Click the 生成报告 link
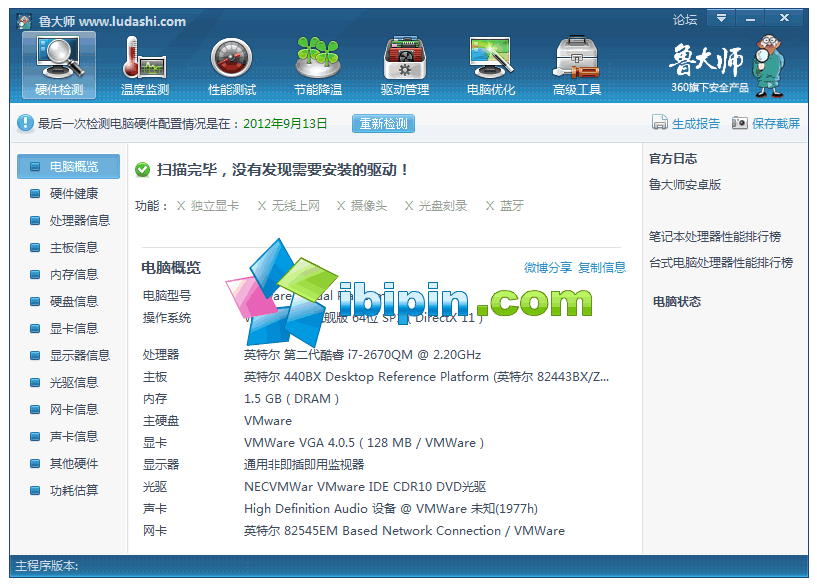This screenshot has width=817, height=586. (x=696, y=123)
